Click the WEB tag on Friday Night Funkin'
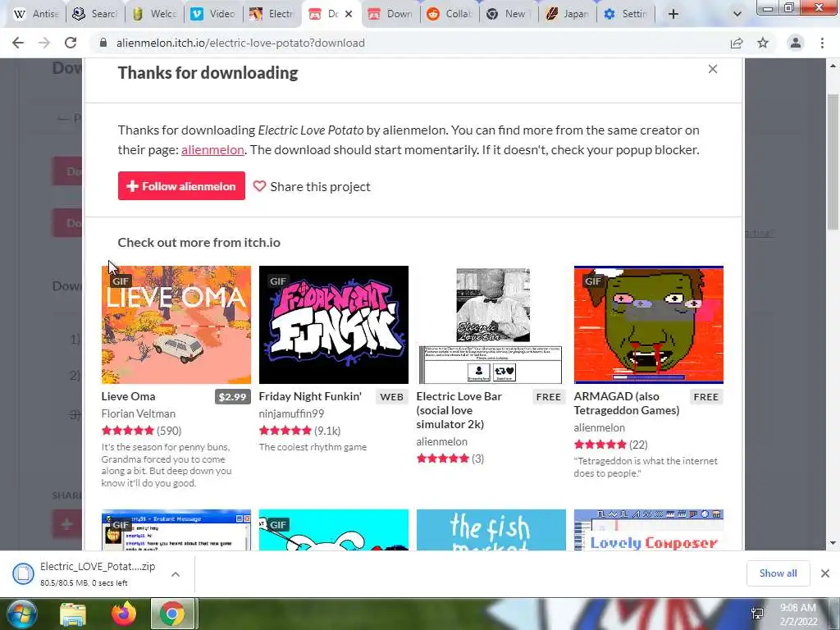The width and height of the screenshot is (840, 630). pos(391,397)
